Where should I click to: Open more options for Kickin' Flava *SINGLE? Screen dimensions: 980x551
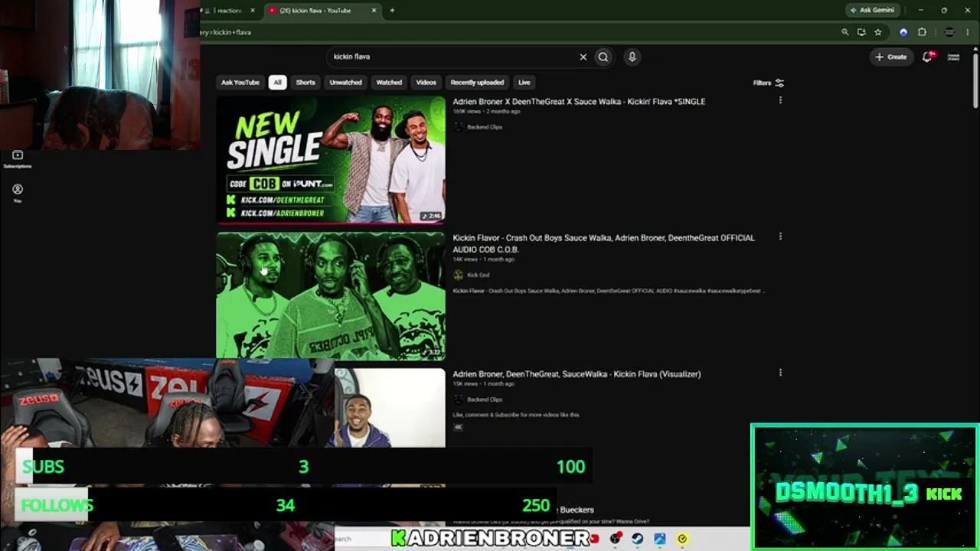pos(780,100)
